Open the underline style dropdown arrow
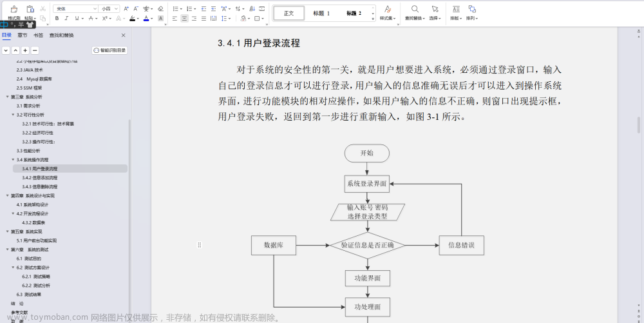 tap(82, 19)
